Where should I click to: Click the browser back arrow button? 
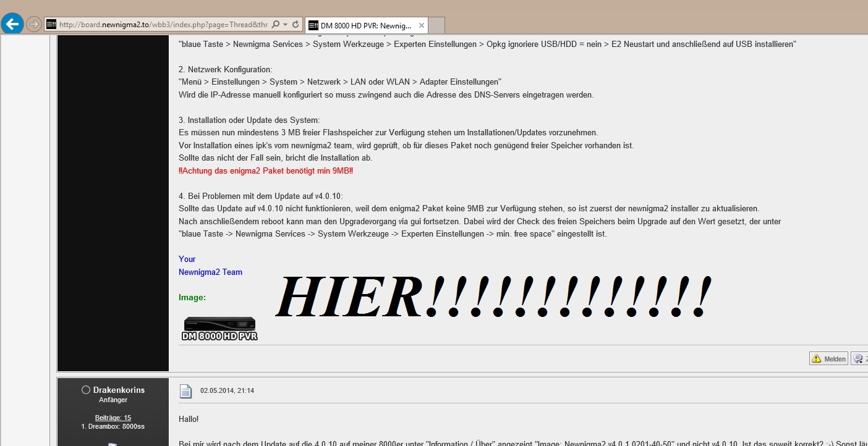(12, 24)
